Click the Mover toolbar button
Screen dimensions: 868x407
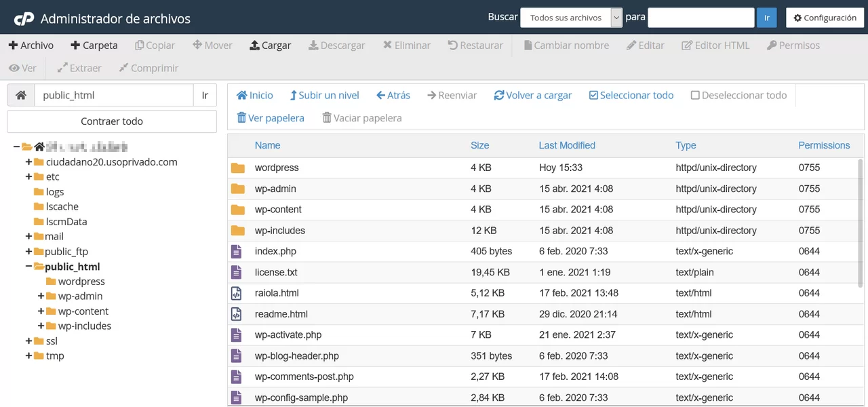pyautogui.click(x=212, y=45)
